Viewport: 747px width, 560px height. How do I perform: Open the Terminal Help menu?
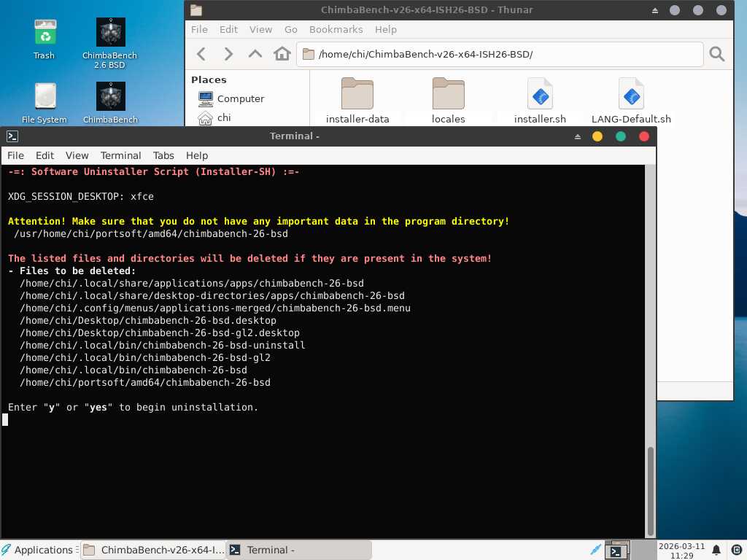click(x=197, y=156)
